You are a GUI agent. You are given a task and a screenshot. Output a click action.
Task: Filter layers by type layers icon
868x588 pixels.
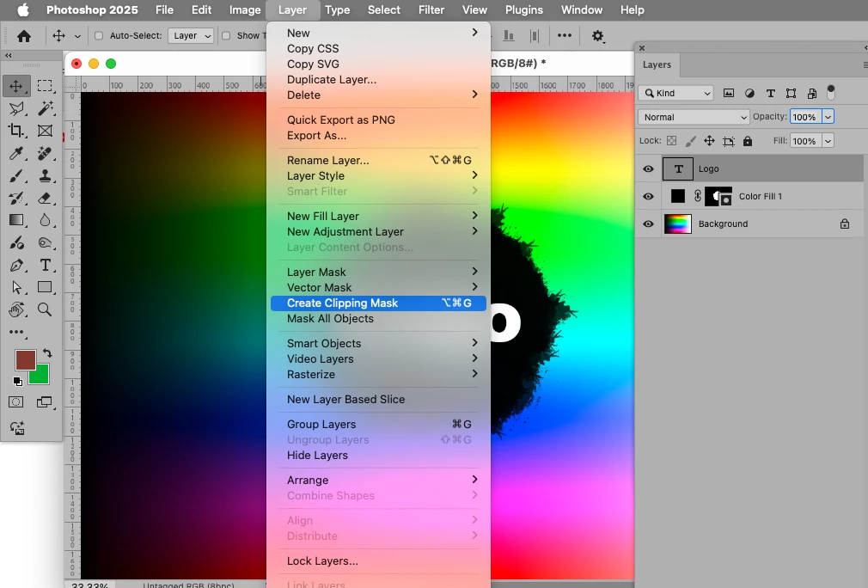[x=770, y=93]
